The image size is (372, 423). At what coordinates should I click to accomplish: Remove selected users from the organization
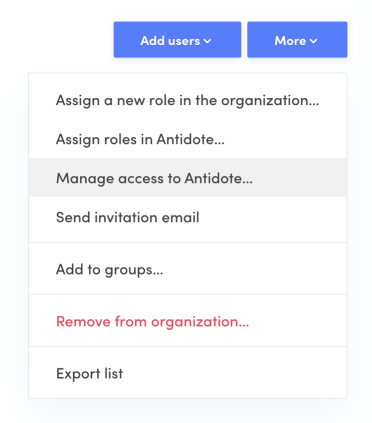pos(187,321)
